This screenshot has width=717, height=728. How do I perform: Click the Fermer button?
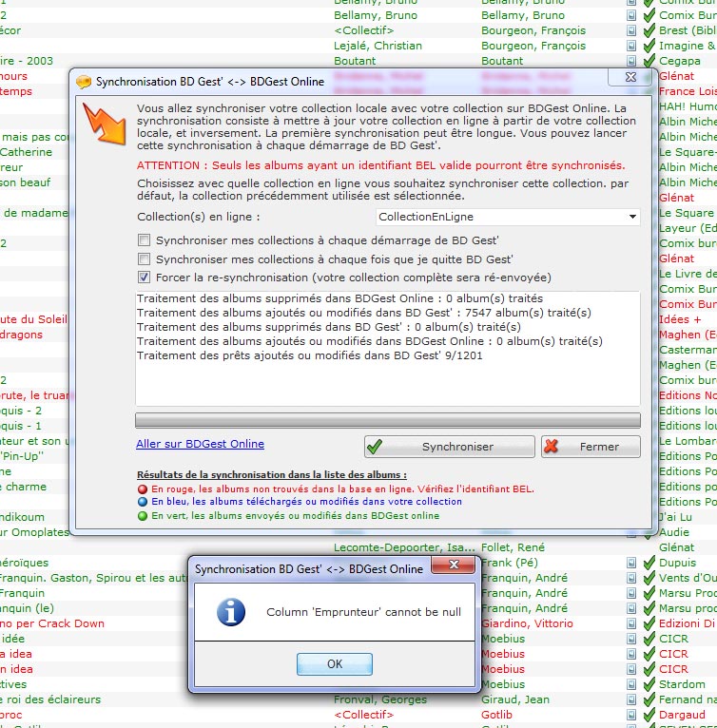point(591,447)
